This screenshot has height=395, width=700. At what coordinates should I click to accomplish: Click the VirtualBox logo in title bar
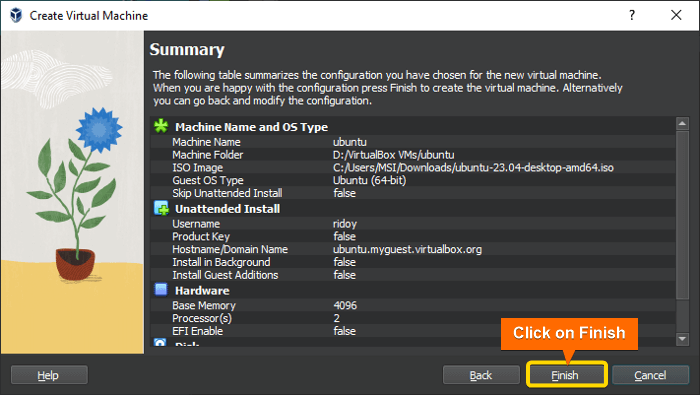point(16,15)
